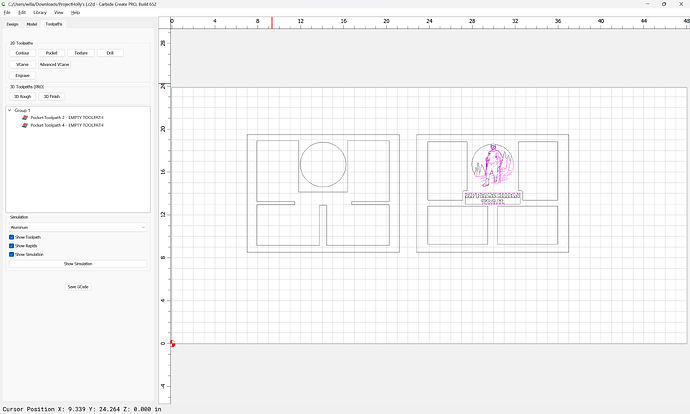Click the Pocket Toolpath 2 icon

pyautogui.click(x=26, y=118)
